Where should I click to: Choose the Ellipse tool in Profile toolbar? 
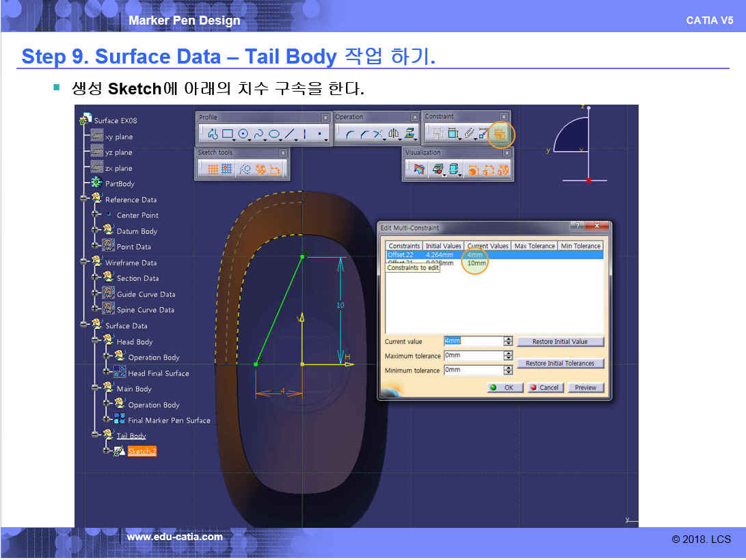click(274, 135)
